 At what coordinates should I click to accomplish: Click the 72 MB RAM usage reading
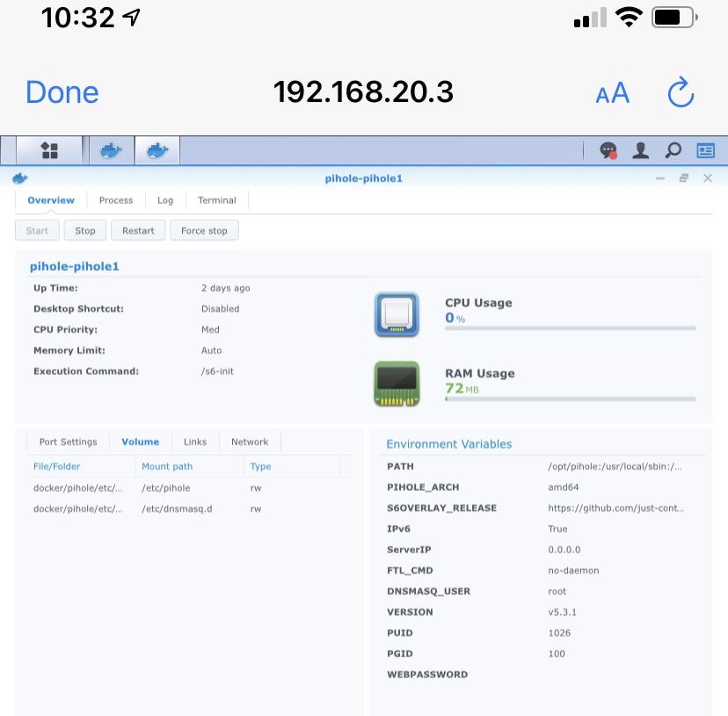click(462, 389)
